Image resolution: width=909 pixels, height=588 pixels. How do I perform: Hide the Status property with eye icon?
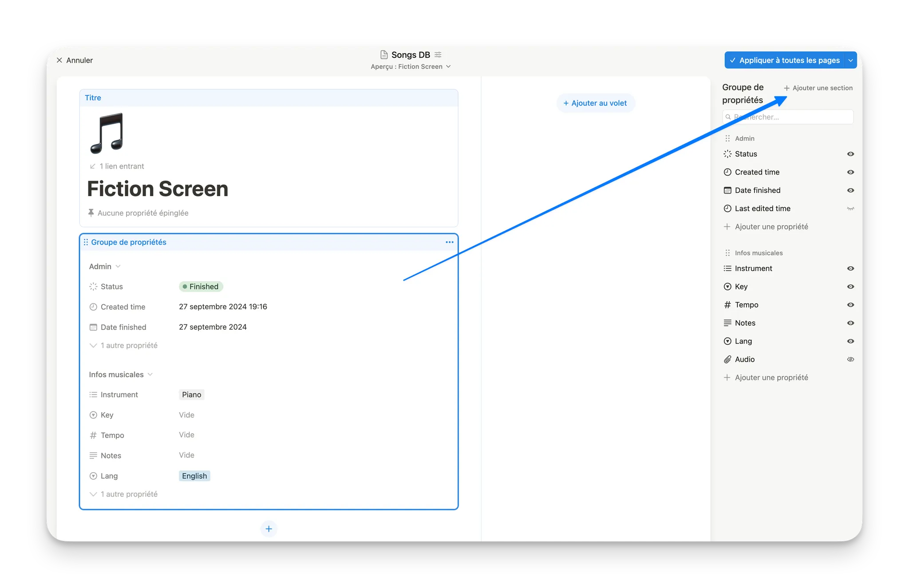850,154
